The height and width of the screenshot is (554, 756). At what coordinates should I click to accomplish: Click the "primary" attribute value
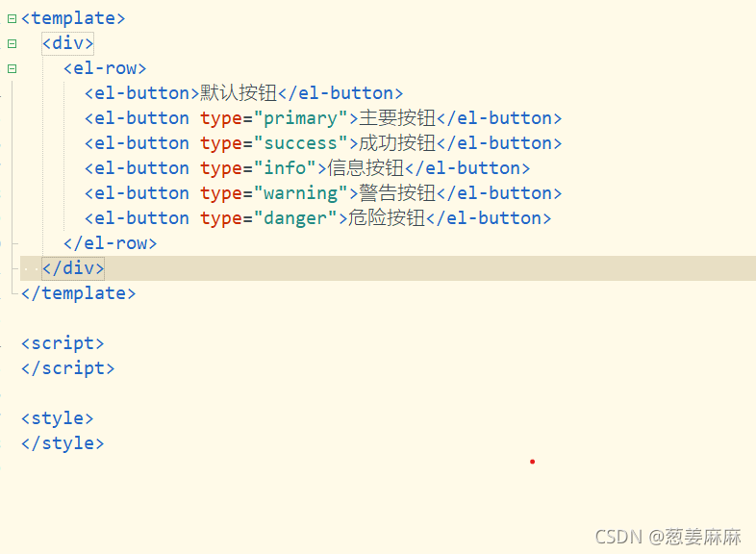point(300,118)
